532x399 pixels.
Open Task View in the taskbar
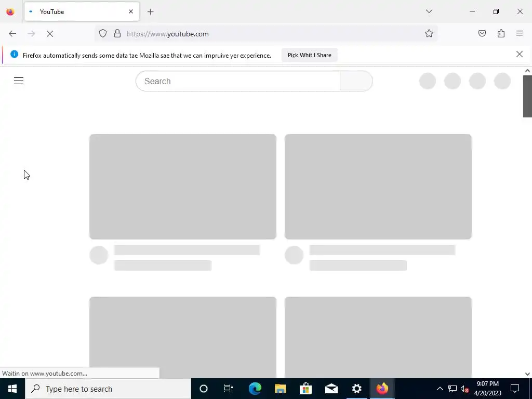[229, 389]
